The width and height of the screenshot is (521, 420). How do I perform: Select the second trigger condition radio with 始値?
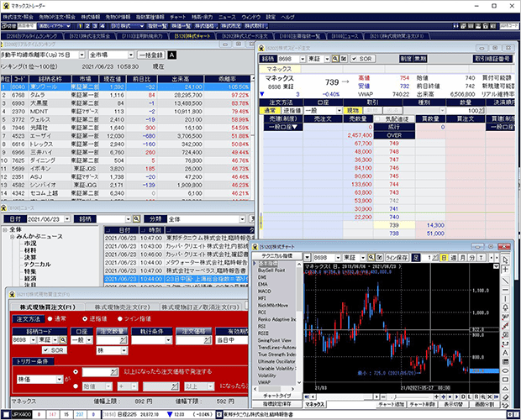point(76,386)
